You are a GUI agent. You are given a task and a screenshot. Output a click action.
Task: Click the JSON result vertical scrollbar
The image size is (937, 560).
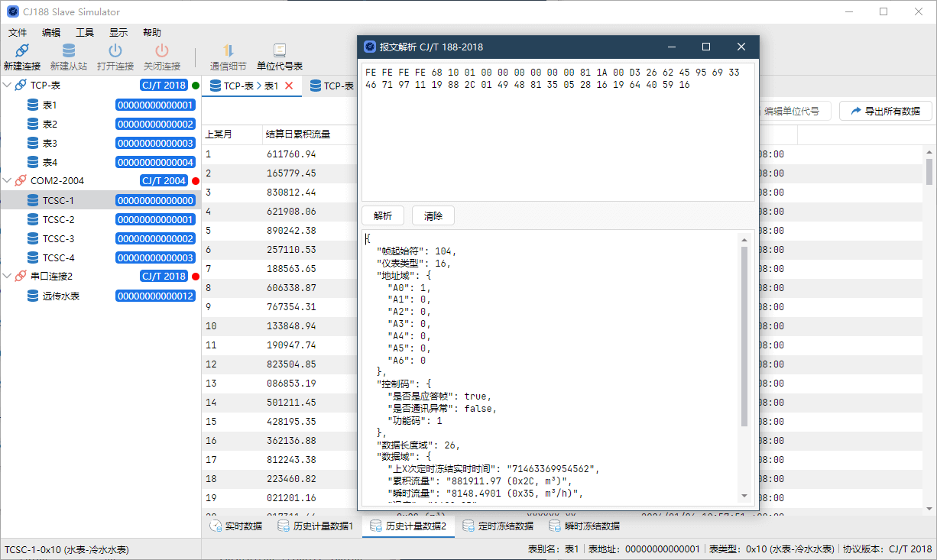coord(744,336)
